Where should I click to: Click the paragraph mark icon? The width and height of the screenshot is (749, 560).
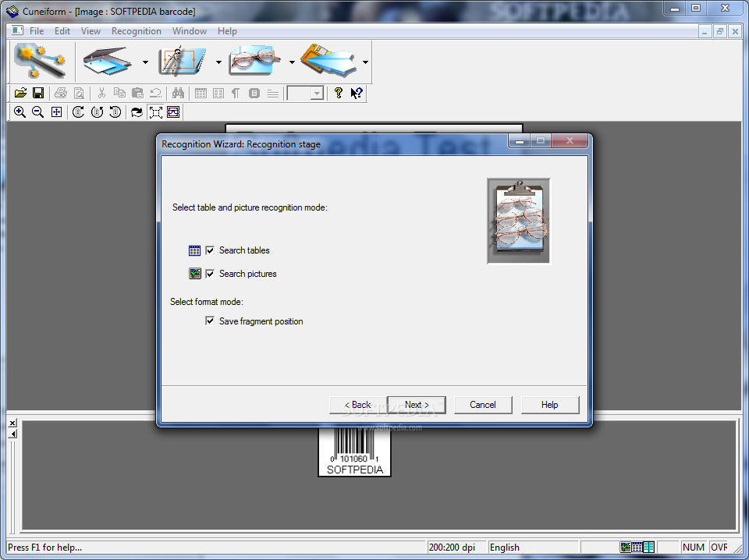[x=236, y=93]
